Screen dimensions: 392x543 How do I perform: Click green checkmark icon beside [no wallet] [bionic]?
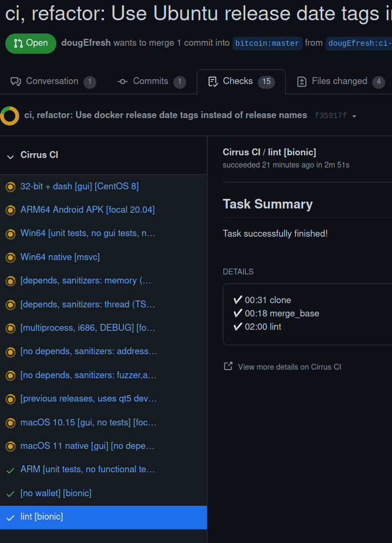[11, 494]
